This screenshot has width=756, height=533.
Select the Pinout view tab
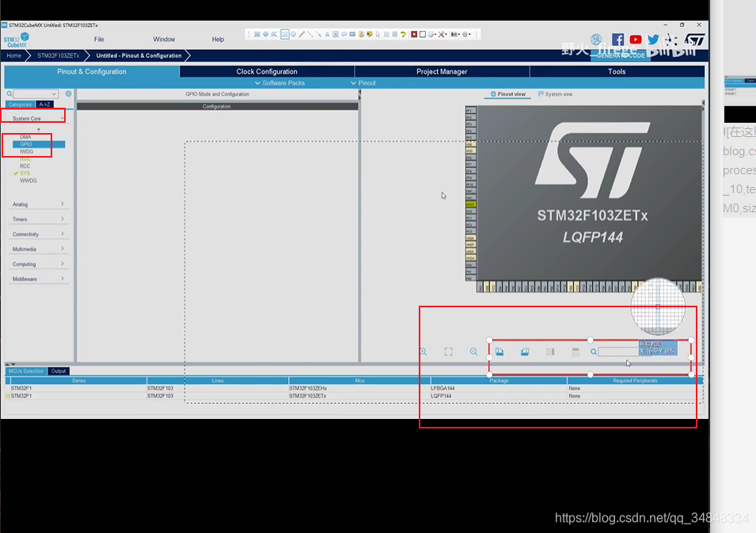(x=507, y=94)
